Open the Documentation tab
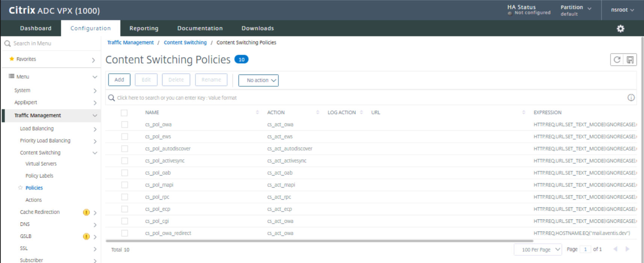Image resolution: width=644 pixels, height=263 pixels. click(x=200, y=28)
